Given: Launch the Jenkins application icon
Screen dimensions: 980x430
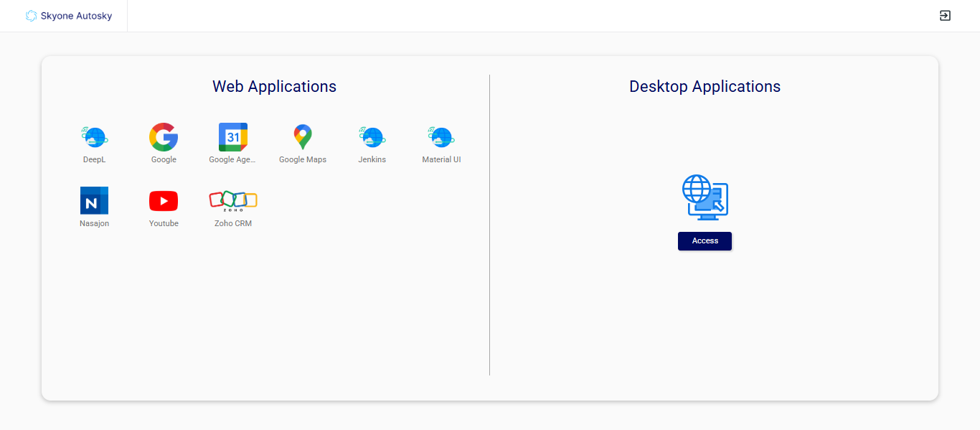Looking at the screenshot, I should pos(372,136).
